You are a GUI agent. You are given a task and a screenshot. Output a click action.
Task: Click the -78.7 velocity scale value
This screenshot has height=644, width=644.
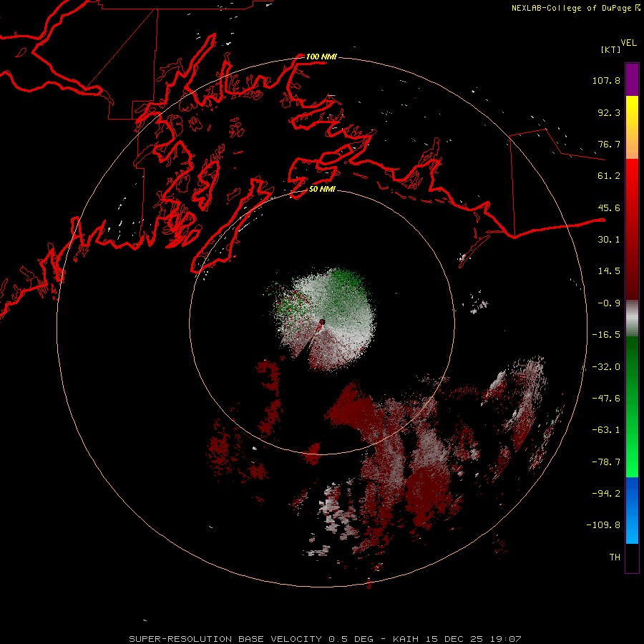pos(606,462)
